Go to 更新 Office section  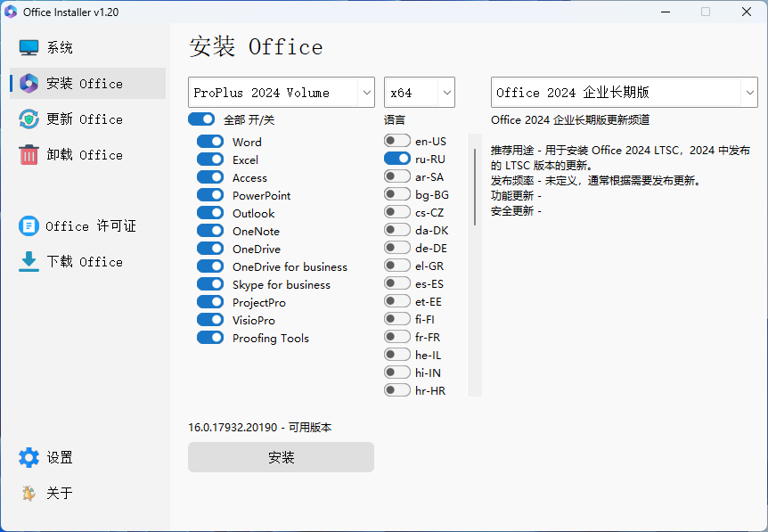pyautogui.click(x=87, y=119)
